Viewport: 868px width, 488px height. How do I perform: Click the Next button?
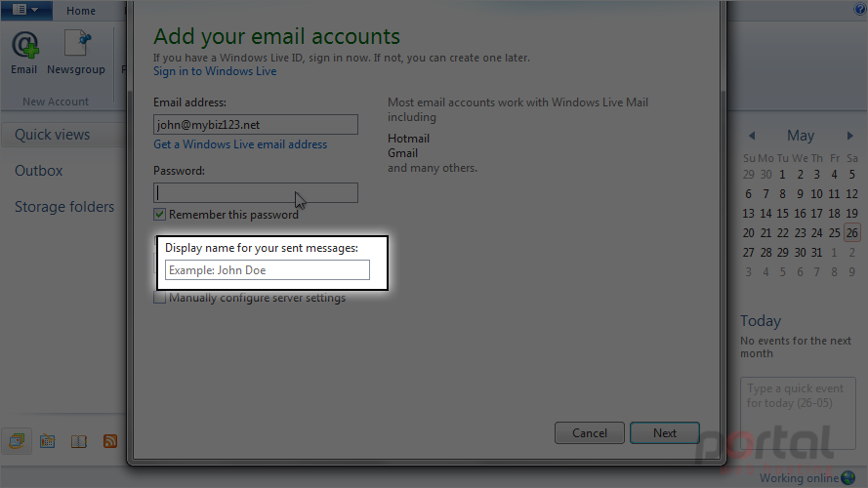click(665, 432)
